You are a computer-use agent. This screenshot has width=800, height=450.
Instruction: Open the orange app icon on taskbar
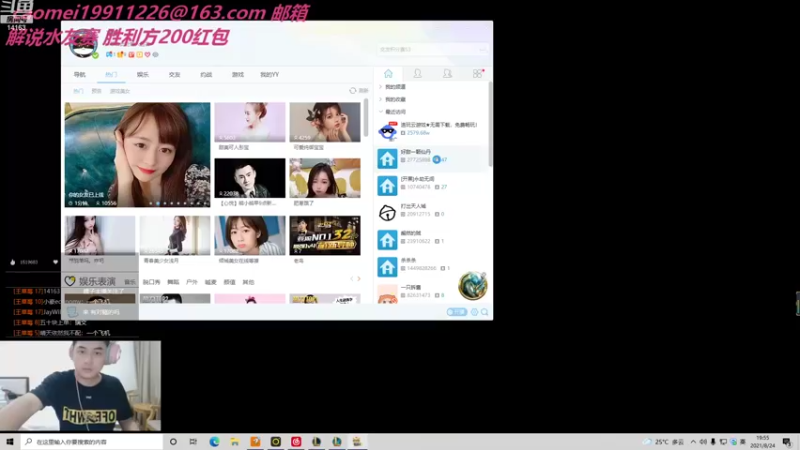255,441
